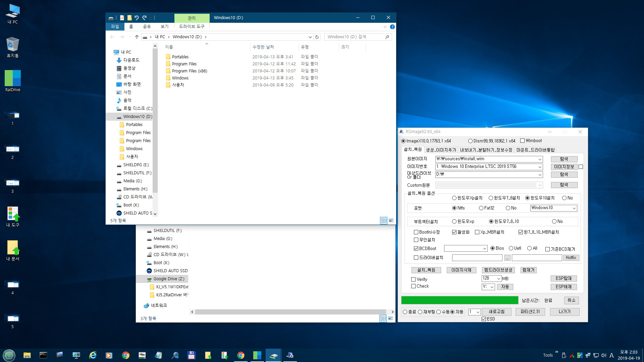Refresh the Windows10 (D:) folder view
Image resolution: width=644 pixels, height=362 pixels.
317,37
